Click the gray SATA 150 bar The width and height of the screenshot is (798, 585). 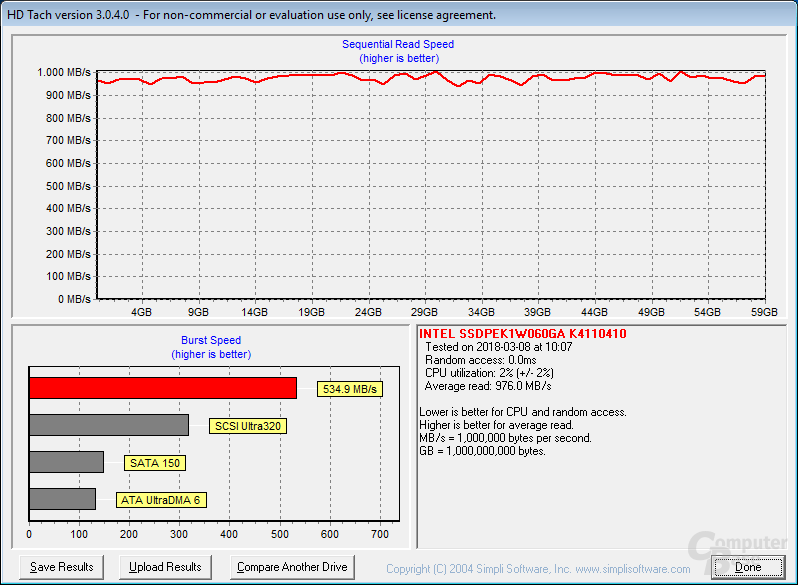[67, 462]
